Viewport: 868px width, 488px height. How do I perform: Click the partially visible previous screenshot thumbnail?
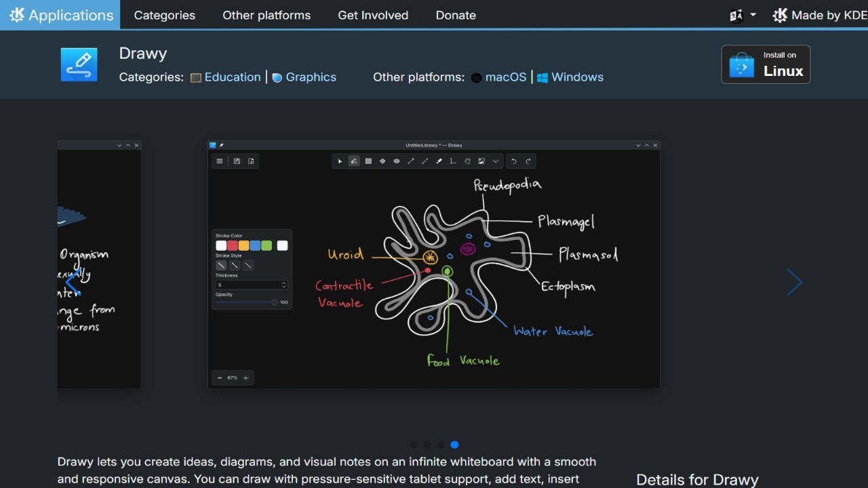(x=99, y=264)
